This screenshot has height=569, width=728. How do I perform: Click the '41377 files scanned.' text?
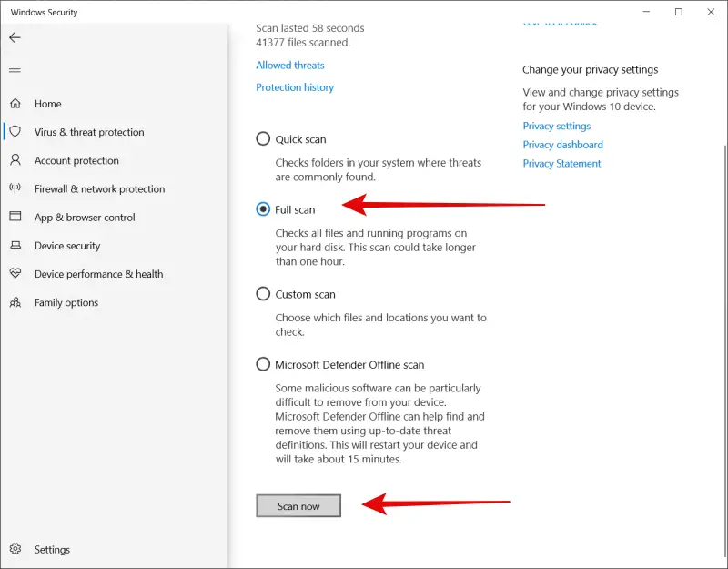(303, 42)
